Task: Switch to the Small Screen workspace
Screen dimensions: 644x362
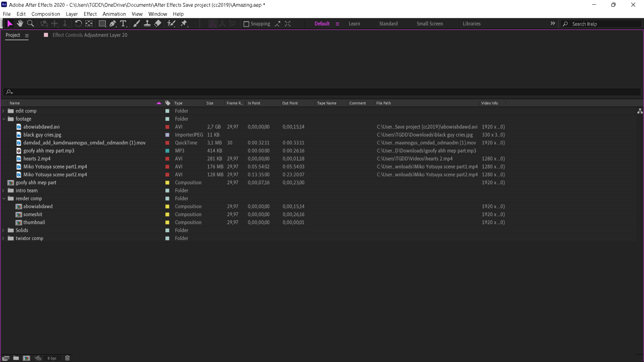Action: (x=430, y=24)
